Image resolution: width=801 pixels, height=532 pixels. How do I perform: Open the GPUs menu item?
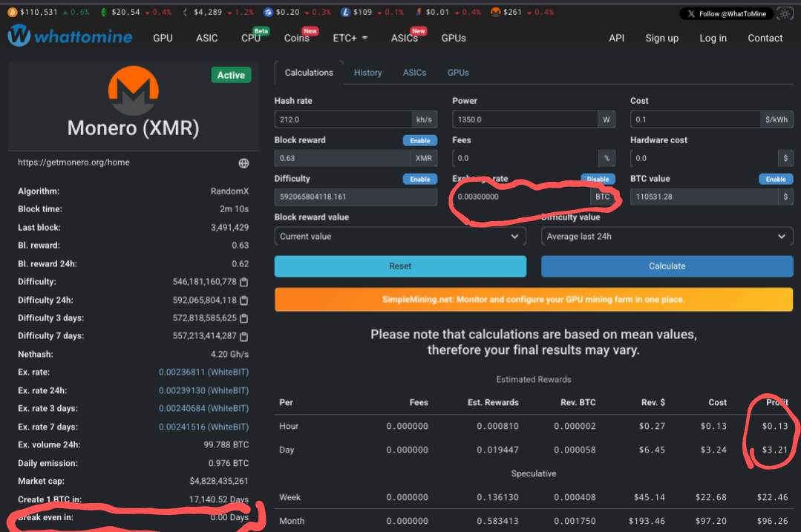pos(454,39)
